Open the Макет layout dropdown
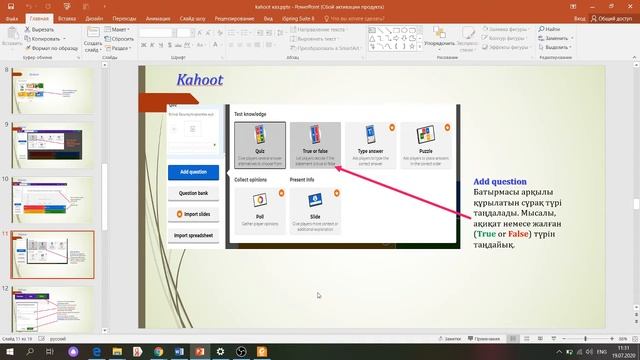640x360 pixels. point(118,29)
